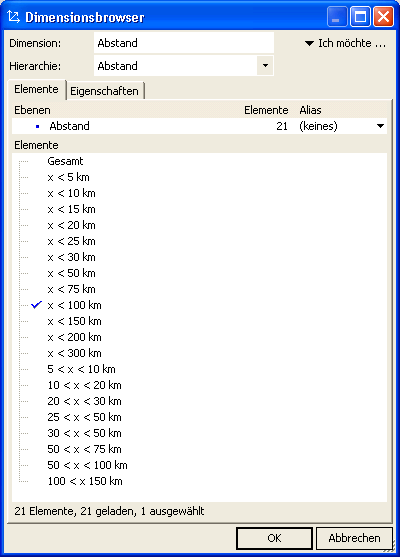Expand the Alias (keines) dropdown
400x557 pixels.
point(380,126)
